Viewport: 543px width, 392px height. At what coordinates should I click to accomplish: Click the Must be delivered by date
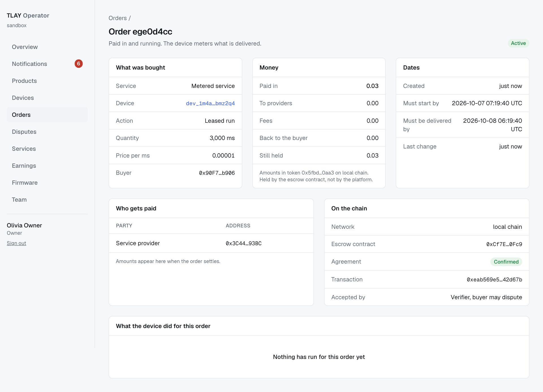point(492,125)
